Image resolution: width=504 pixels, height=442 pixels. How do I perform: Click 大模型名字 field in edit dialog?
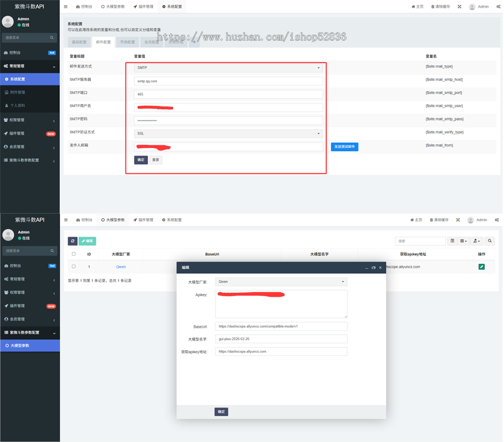(281, 339)
